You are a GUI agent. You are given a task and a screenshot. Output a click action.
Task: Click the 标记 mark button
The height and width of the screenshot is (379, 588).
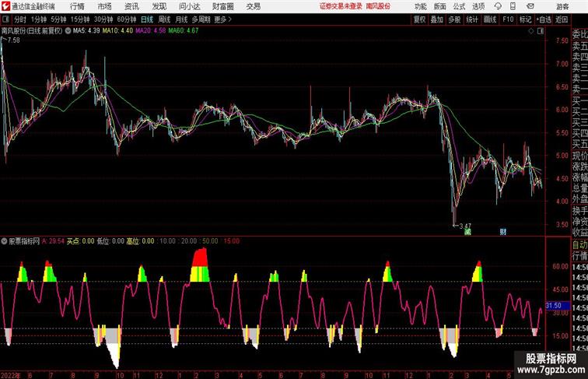525,19
